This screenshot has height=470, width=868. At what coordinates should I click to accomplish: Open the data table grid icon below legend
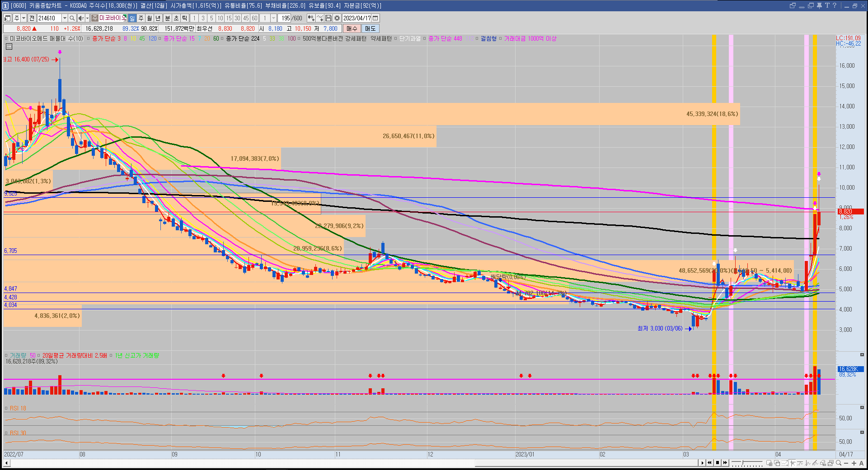coord(9,47)
